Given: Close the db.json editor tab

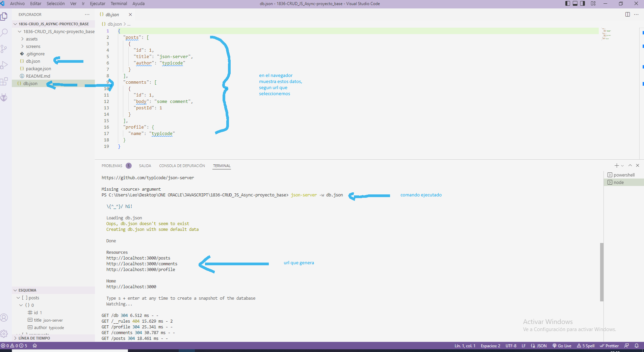Looking at the screenshot, I should click(130, 15).
